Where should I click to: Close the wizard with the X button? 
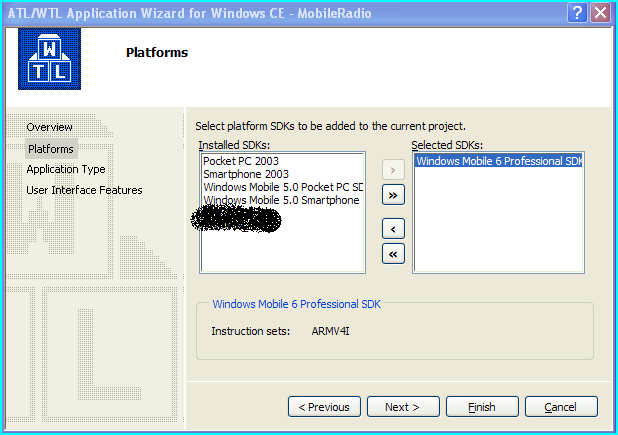(x=600, y=13)
